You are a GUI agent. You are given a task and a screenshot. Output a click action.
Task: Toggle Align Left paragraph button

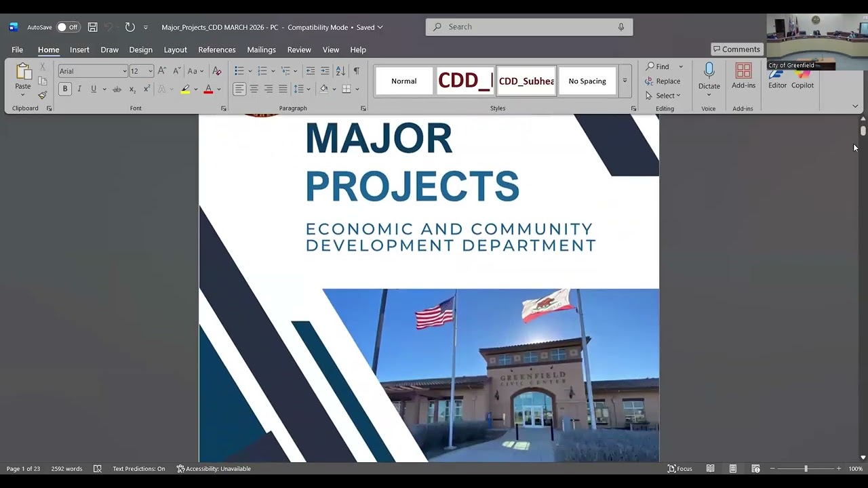tap(239, 89)
